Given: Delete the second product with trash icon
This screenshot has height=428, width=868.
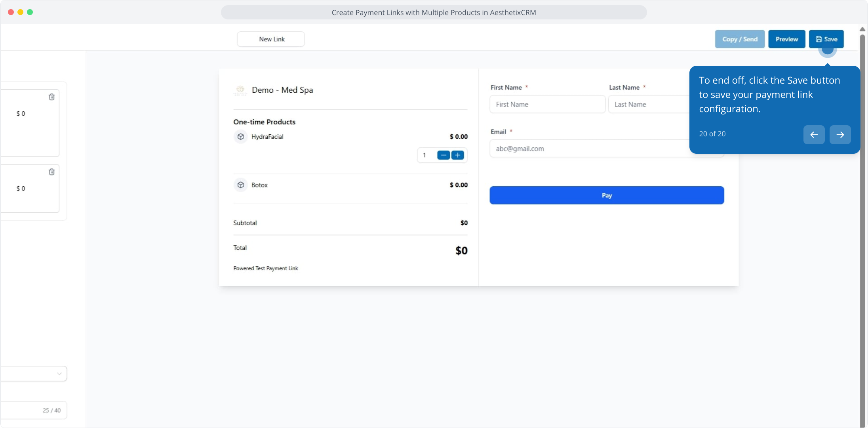Looking at the screenshot, I should pos(51,172).
